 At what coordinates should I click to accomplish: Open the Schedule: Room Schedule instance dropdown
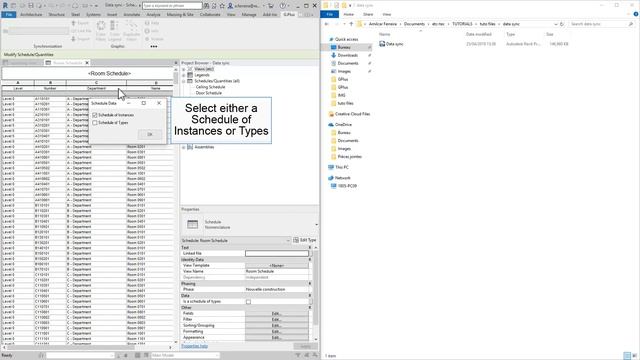tap(236, 240)
